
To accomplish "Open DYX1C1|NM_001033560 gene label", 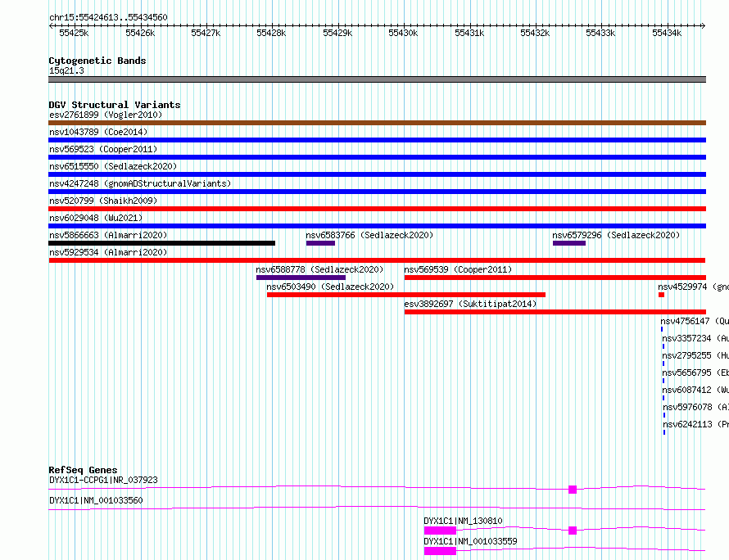I will [96, 500].
